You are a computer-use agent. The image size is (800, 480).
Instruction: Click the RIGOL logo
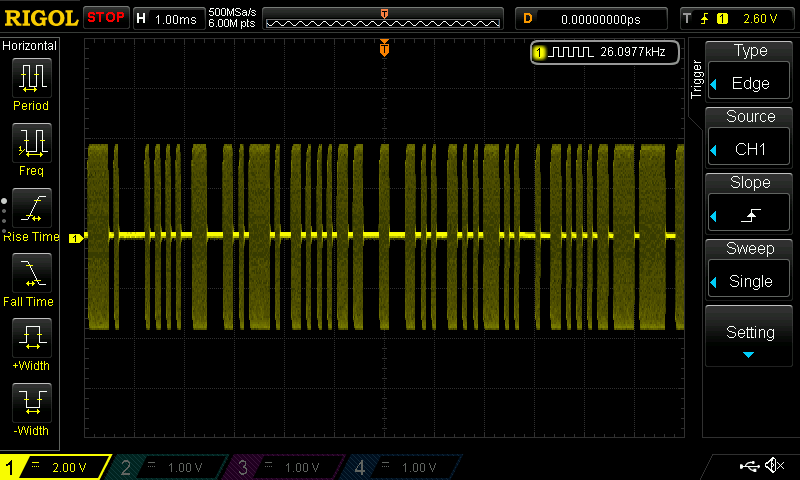41,18
